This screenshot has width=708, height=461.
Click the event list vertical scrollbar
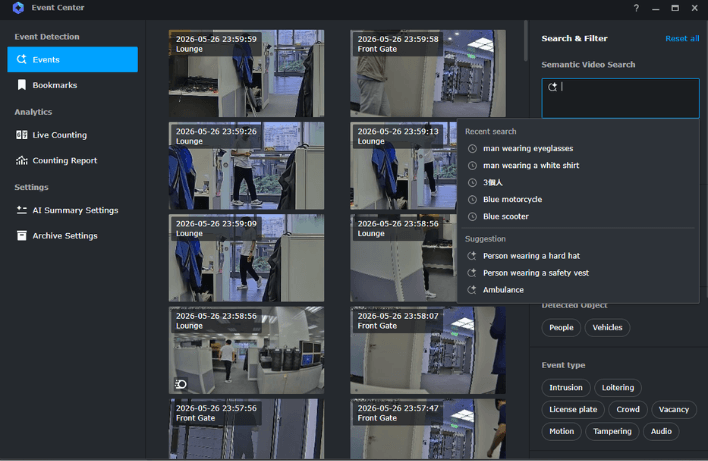(525, 41)
